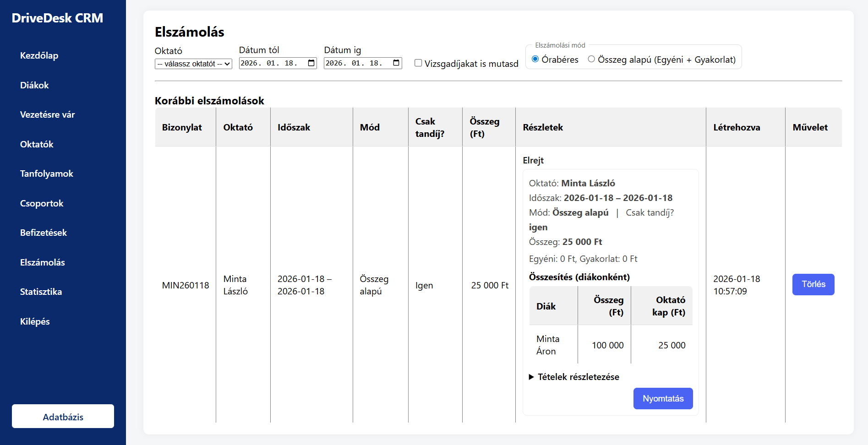Open the Oktató instructor dropdown
The width and height of the screenshot is (868, 445).
point(193,64)
